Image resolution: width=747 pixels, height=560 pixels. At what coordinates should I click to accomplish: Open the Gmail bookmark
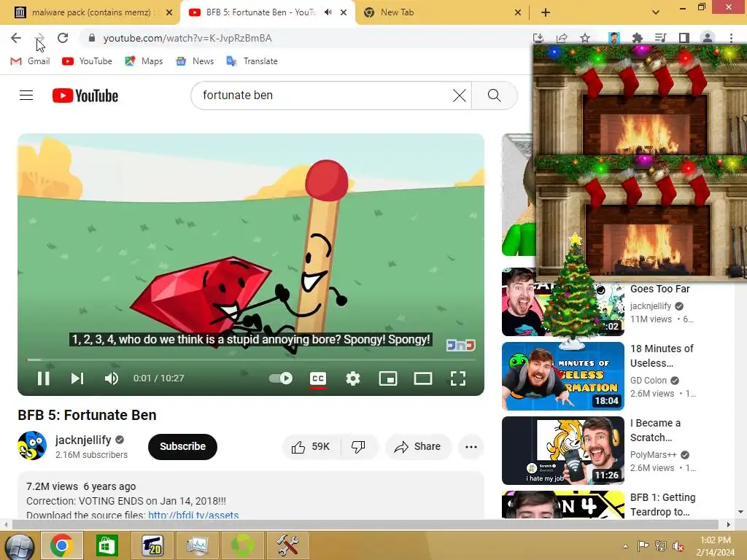click(x=31, y=61)
